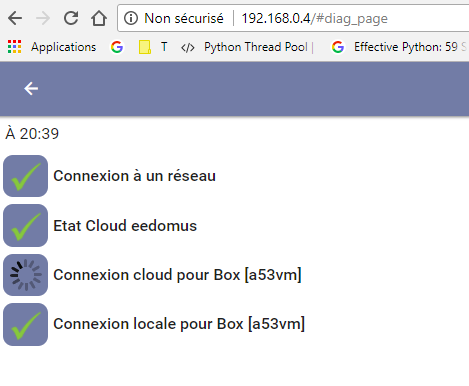Open the Applications grid shortcut icon
This screenshot has height=386, width=469.
tap(14, 47)
